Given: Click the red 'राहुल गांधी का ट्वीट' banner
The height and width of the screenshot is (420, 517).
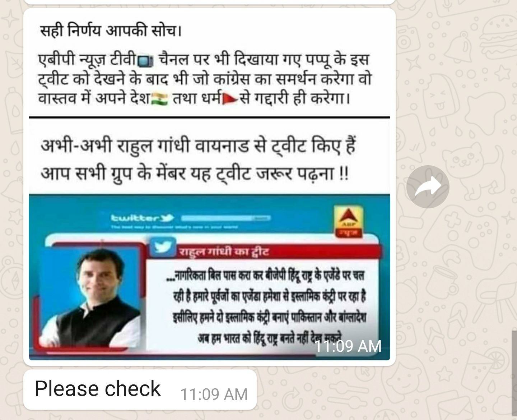Looking at the screenshot, I should (278, 251).
